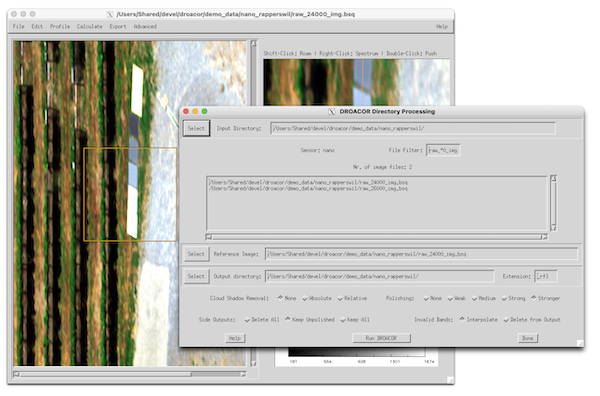Screen dimensions: 600x396
Task: Click main image scroll-right arrow
Action: (243, 375)
